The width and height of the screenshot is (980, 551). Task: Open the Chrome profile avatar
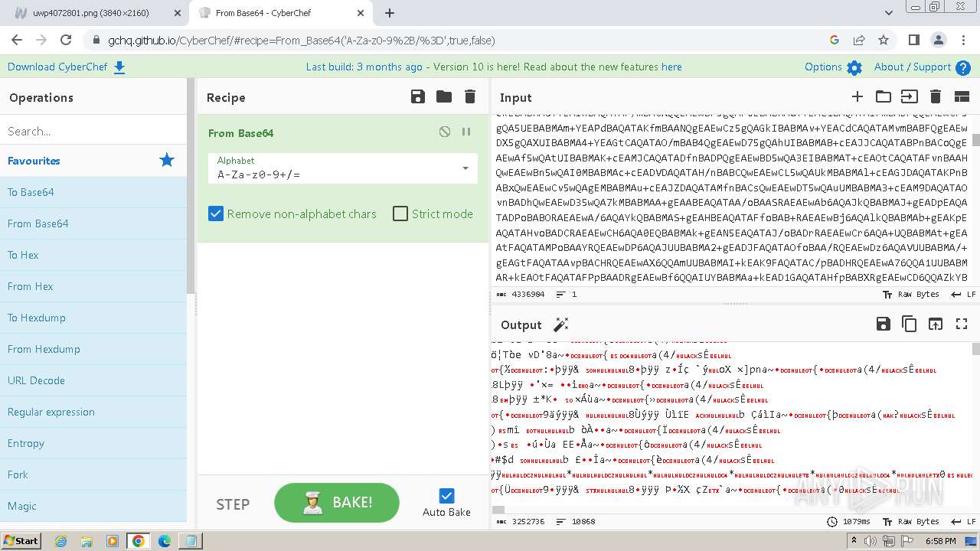click(939, 41)
